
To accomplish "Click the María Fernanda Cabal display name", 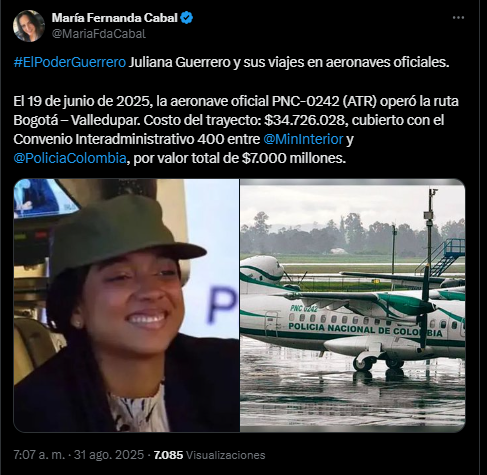I will pyautogui.click(x=115, y=18).
